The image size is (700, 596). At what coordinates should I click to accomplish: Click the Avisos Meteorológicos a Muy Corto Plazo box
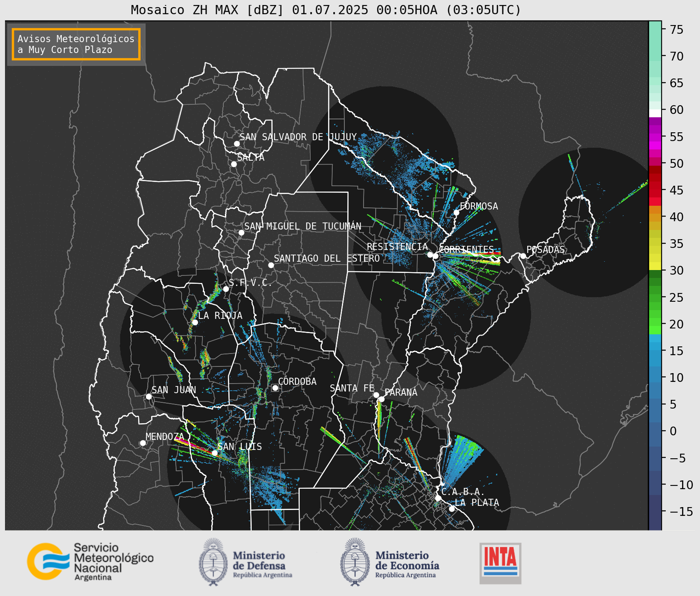[76, 44]
